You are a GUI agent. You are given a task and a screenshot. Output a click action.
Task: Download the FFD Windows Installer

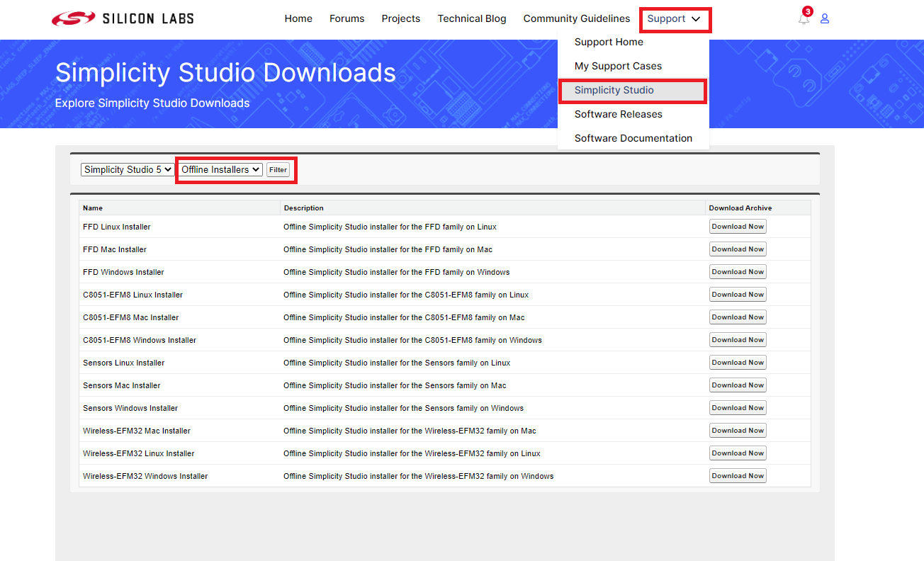[738, 272]
